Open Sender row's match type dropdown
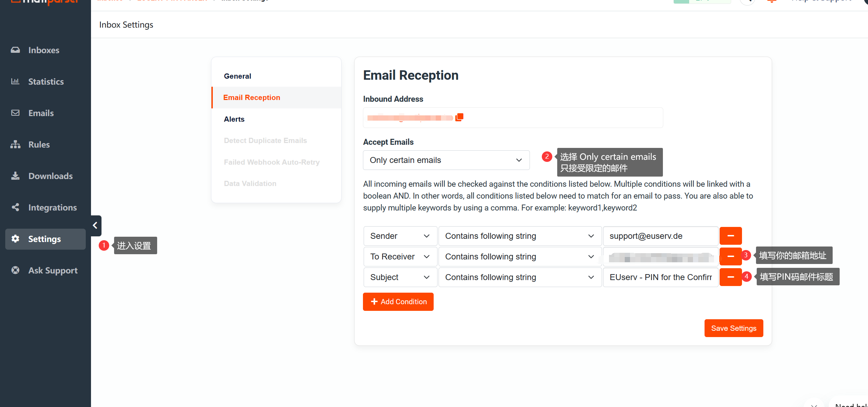This screenshot has width=868, height=407. tap(520, 236)
